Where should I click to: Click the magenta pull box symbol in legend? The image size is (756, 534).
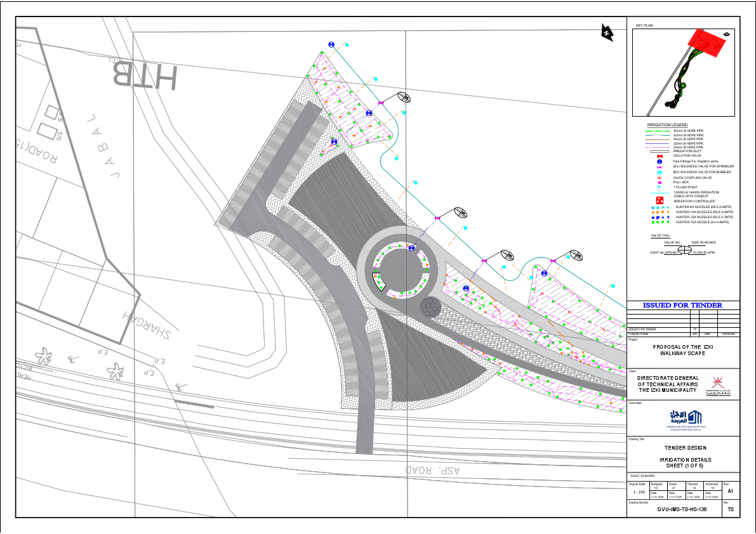pos(660,182)
